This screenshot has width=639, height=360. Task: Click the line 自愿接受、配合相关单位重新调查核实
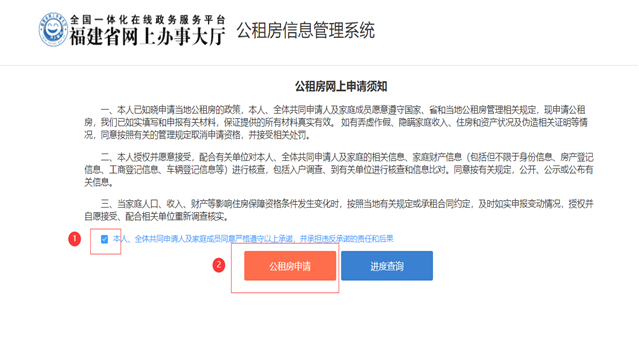click(156, 216)
